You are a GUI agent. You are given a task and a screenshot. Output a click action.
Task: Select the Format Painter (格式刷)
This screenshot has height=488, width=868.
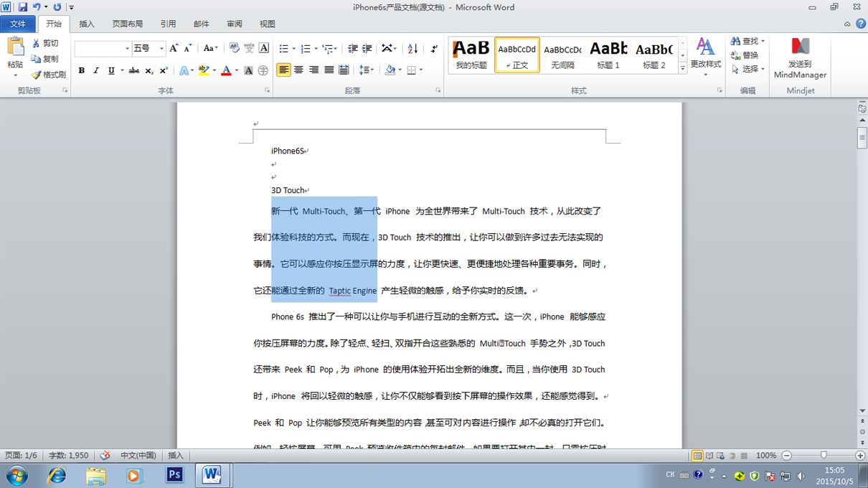click(x=49, y=75)
